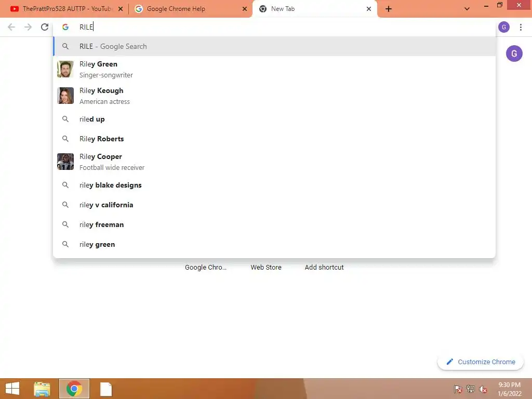Open a new tab with plus icon
The image size is (532, 399).
[x=389, y=9]
